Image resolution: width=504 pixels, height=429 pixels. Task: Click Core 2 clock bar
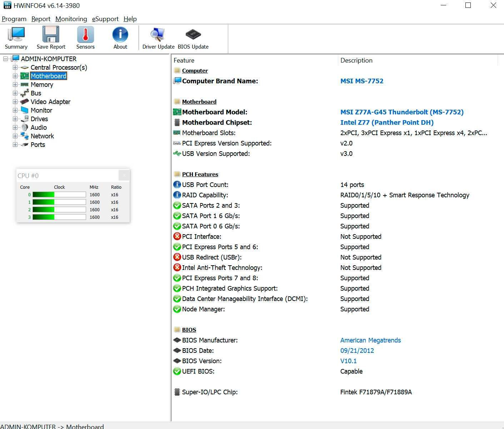click(59, 209)
